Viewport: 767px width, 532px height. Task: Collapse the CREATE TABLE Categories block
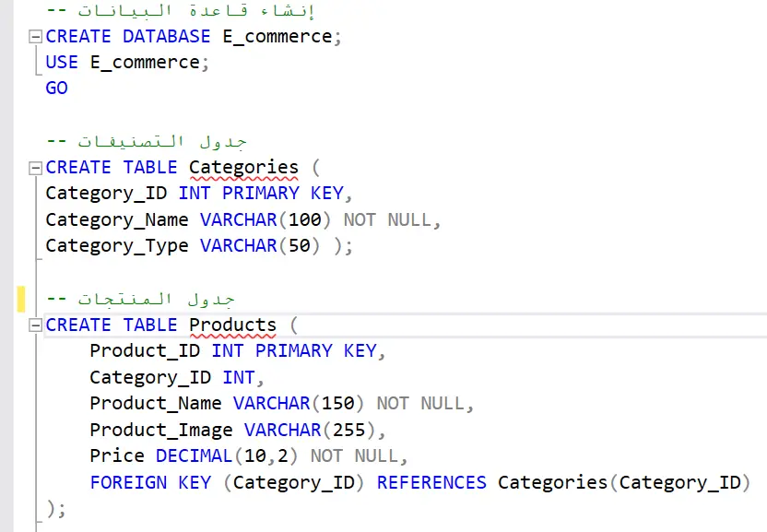point(35,169)
